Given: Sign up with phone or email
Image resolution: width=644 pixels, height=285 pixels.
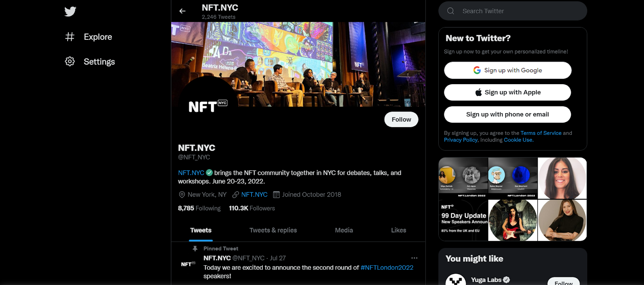Looking at the screenshot, I should (508, 114).
